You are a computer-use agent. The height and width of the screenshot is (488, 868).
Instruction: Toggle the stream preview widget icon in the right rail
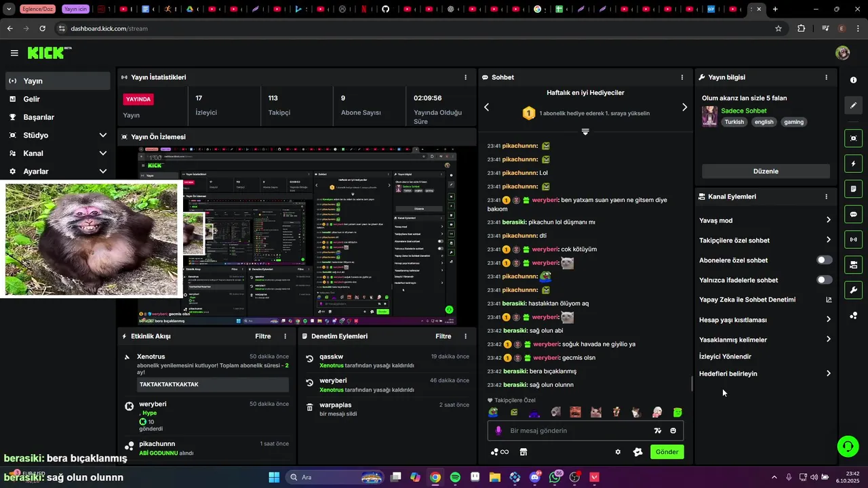click(853, 138)
